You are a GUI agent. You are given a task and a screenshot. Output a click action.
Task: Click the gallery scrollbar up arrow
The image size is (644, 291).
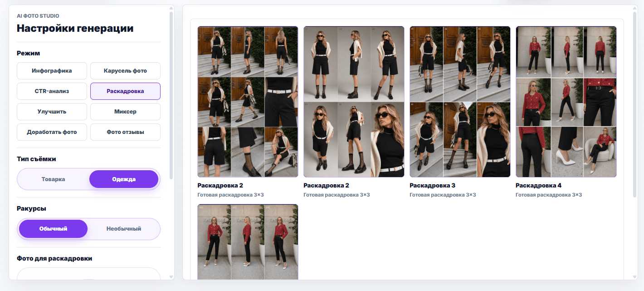(x=634, y=8)
